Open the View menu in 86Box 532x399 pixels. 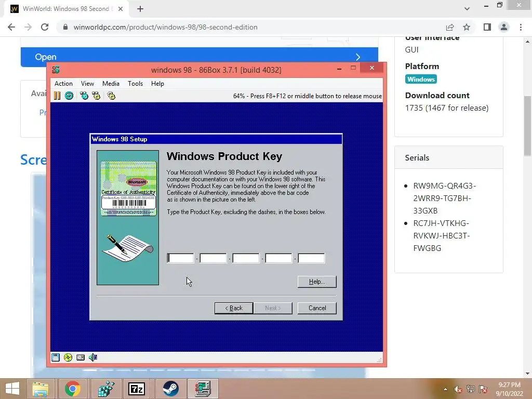click(x=87, y=84)
